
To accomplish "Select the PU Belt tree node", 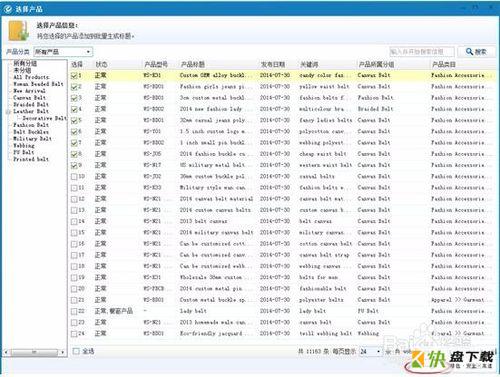I will pos(24,152).
